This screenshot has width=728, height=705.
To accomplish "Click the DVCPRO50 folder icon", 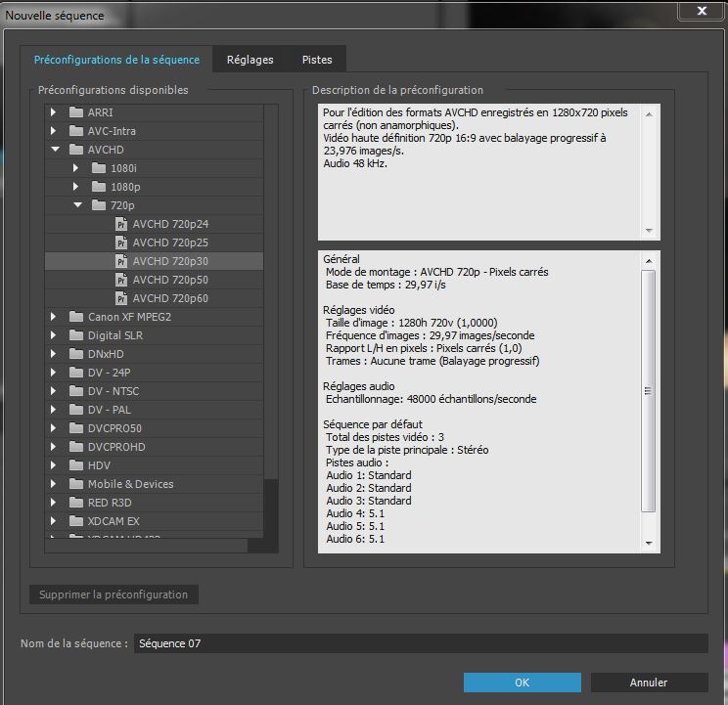I will [75, 428].
